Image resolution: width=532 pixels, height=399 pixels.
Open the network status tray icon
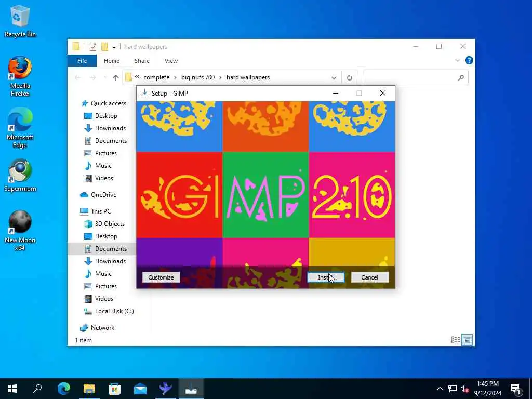point(453,389)
